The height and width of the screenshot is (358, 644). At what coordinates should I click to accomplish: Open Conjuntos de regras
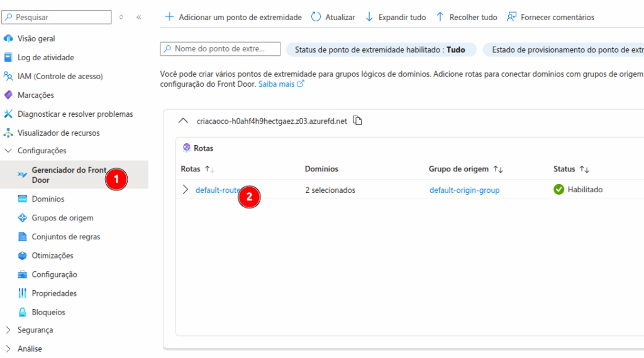point(66,237)
